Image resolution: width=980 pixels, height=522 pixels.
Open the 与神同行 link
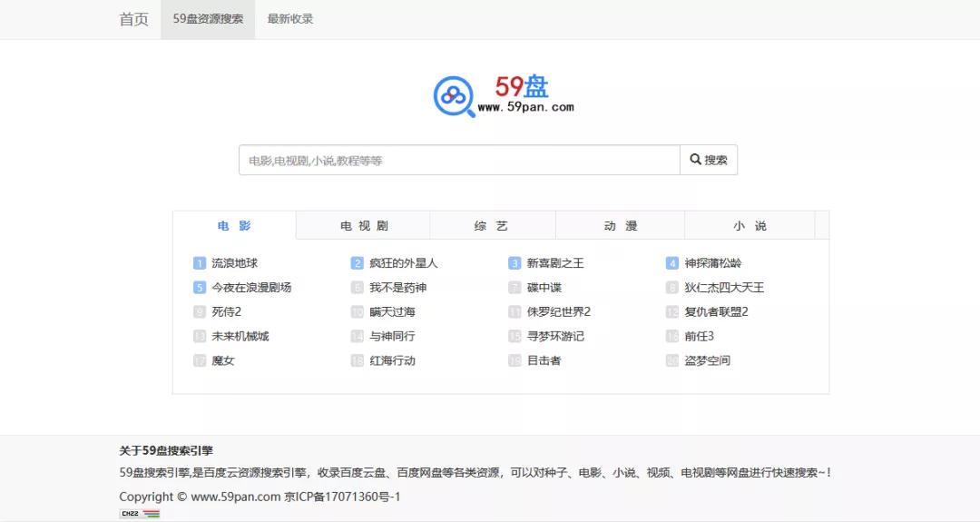click(x=392, y=336)
